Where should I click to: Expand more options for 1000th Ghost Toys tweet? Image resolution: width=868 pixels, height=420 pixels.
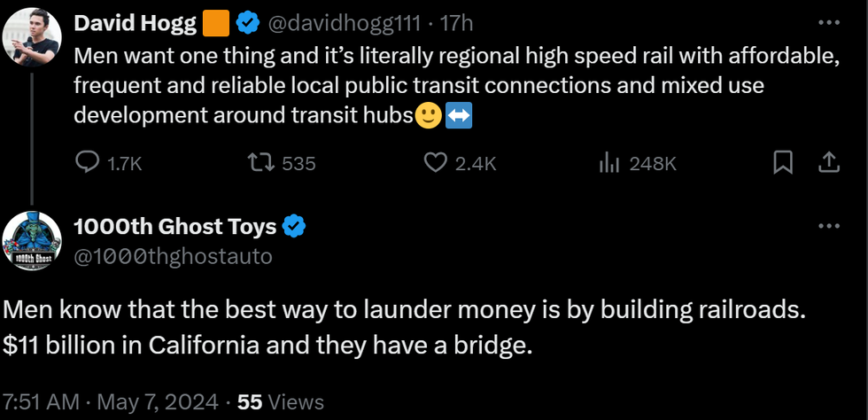point(828,227)
